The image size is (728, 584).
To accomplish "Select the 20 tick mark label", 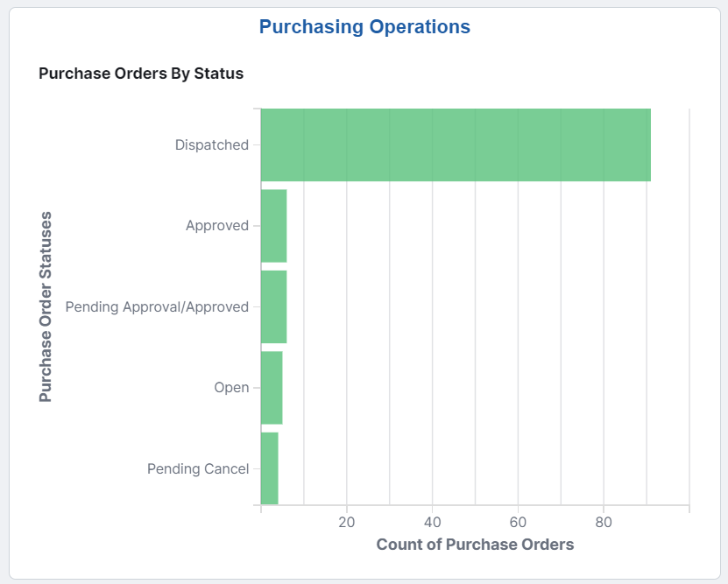I will 346,521.
